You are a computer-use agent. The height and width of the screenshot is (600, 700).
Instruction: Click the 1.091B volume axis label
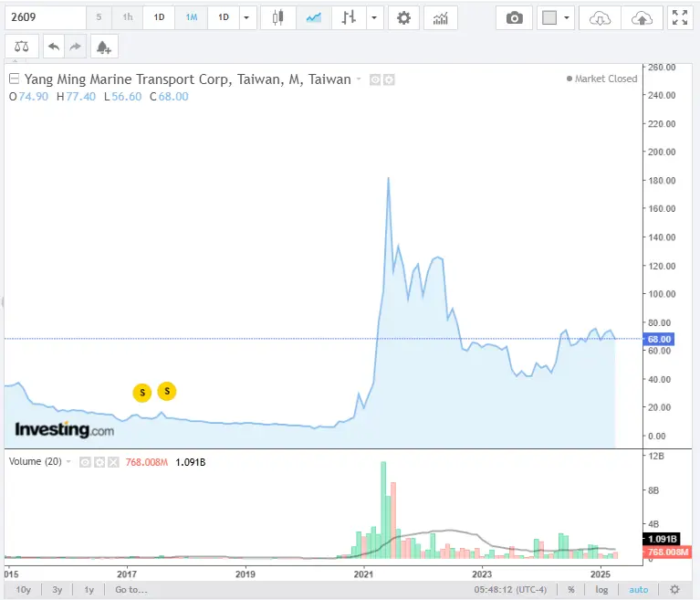point(662,539)
